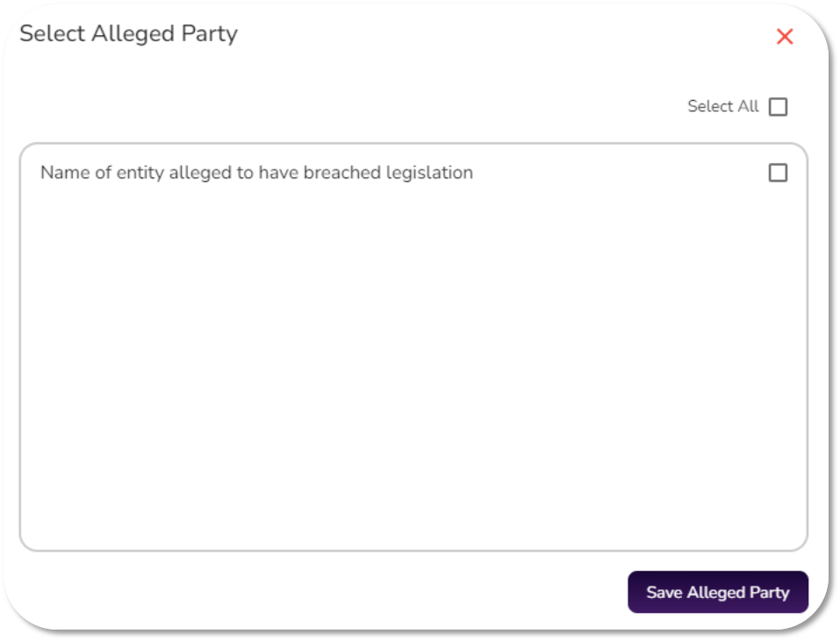Hit the X at the dialog corner
The width and height of the screenshot is (840, 641).
click(785, 37)
